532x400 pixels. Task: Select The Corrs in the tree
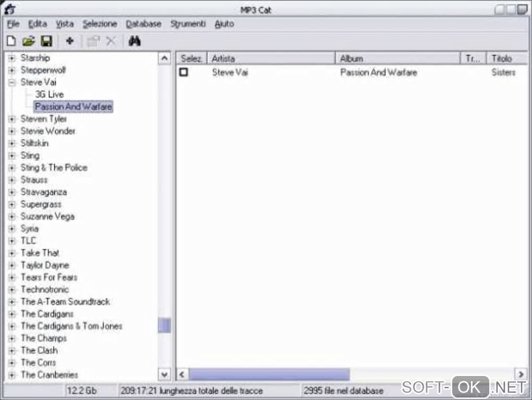tap(39, 362)
